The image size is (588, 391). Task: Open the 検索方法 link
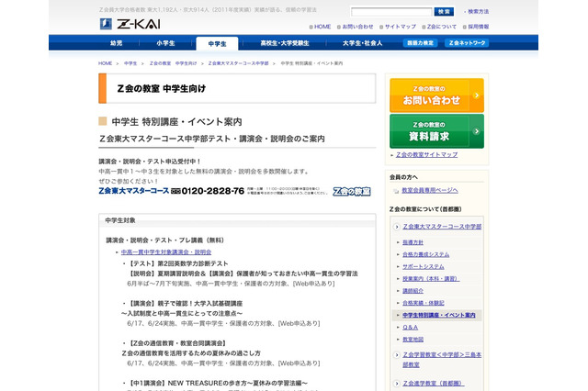click(478, 12)
